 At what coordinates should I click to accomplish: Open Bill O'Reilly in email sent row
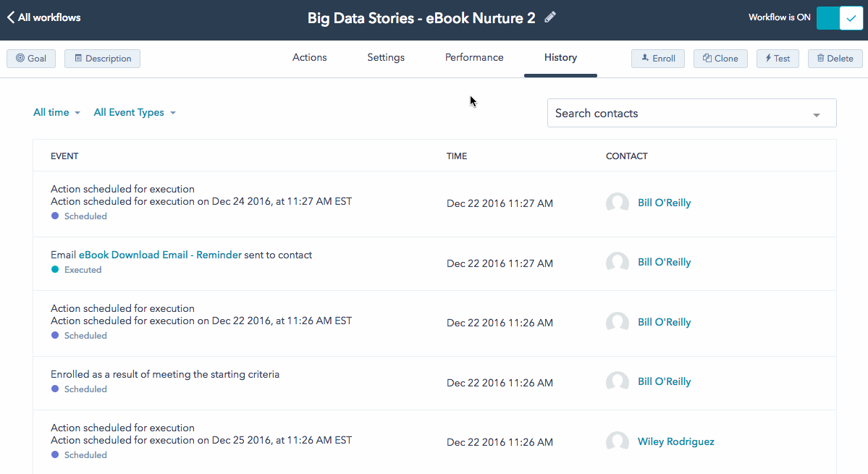pyautogui.click(x=664, y=262)
